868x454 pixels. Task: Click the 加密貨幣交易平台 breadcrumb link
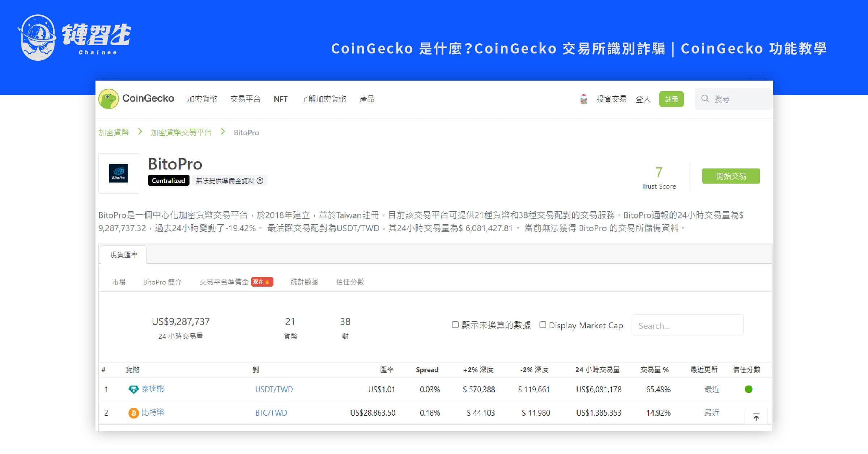[181, 132]
